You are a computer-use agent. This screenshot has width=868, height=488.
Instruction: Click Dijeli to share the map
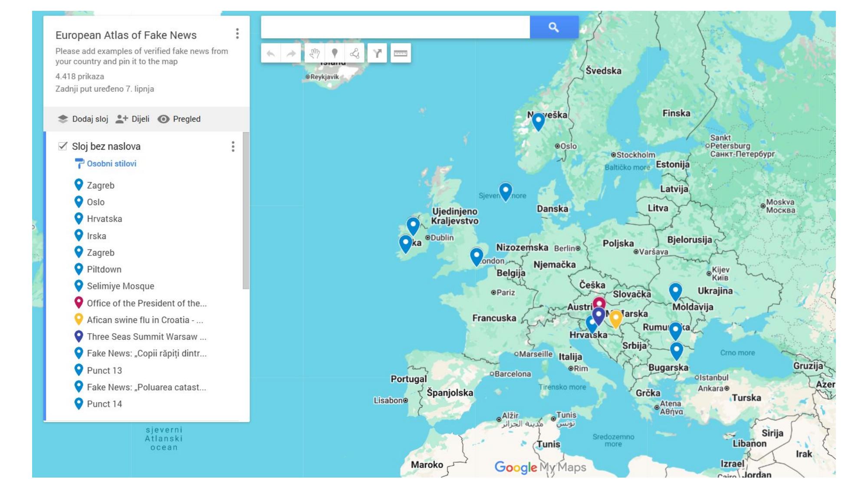(x=132, y=119)
